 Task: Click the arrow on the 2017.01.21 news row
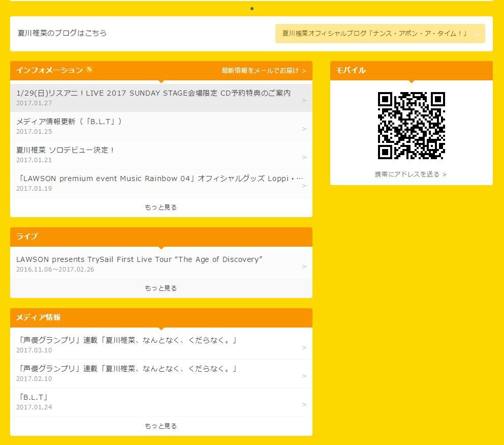(x=304, y=157)
